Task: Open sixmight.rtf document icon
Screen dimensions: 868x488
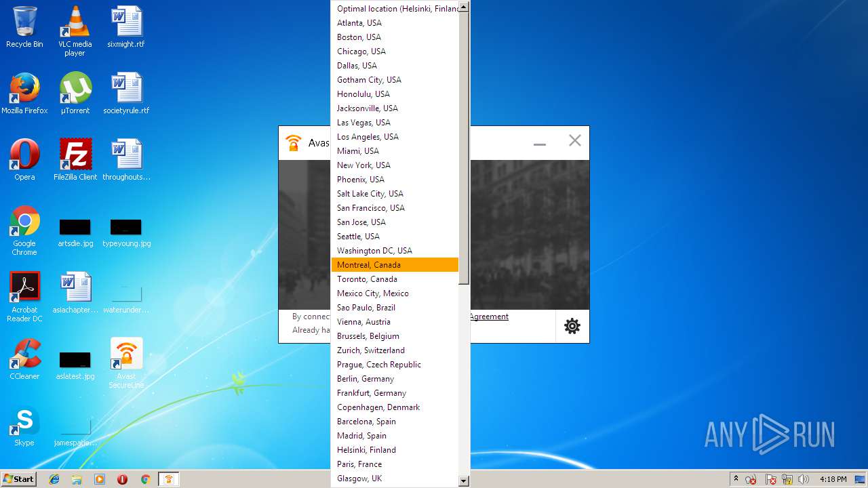Action: coord(126,27)
